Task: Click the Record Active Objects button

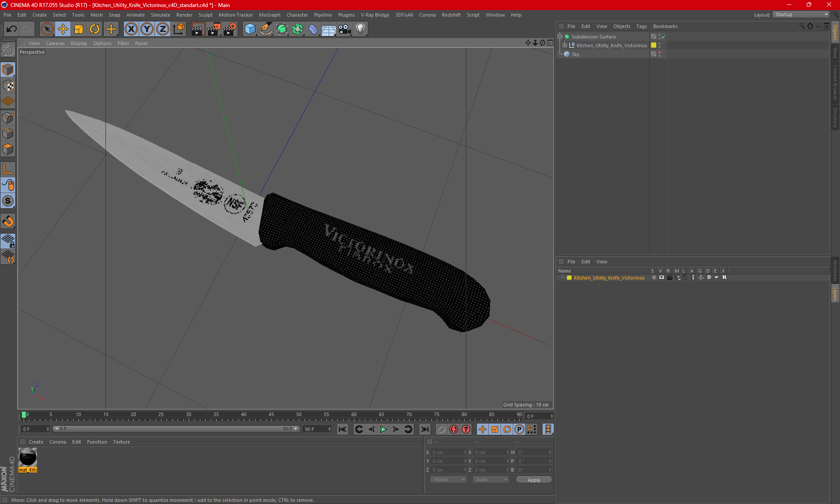Action: click(441, 429)
